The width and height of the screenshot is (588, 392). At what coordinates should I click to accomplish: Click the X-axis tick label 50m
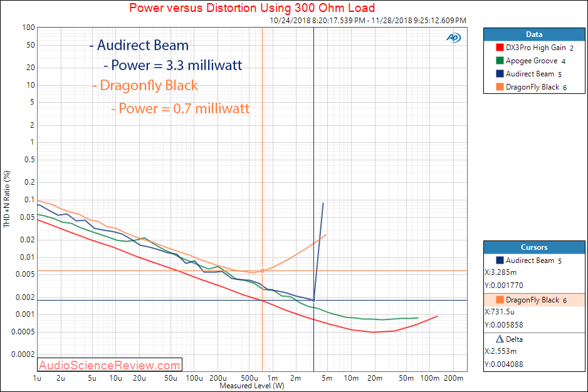(406, 378)
